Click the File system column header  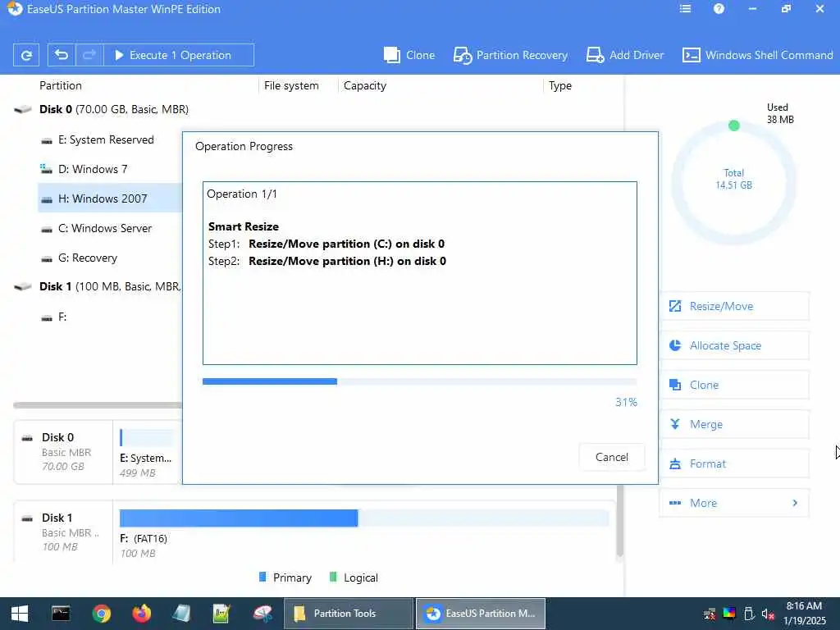(x=291, y=85)
